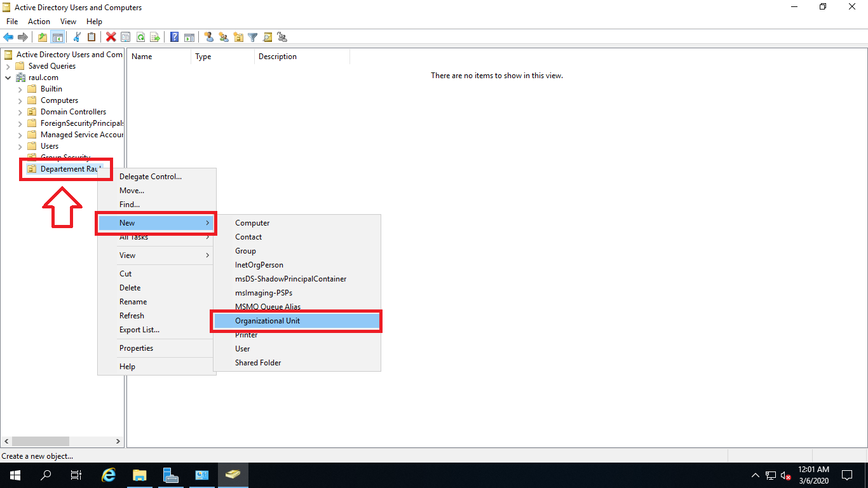Click the Set Filter Options icon
The width and height of the screenshot is (868, 488).
[x=252, y=36]
